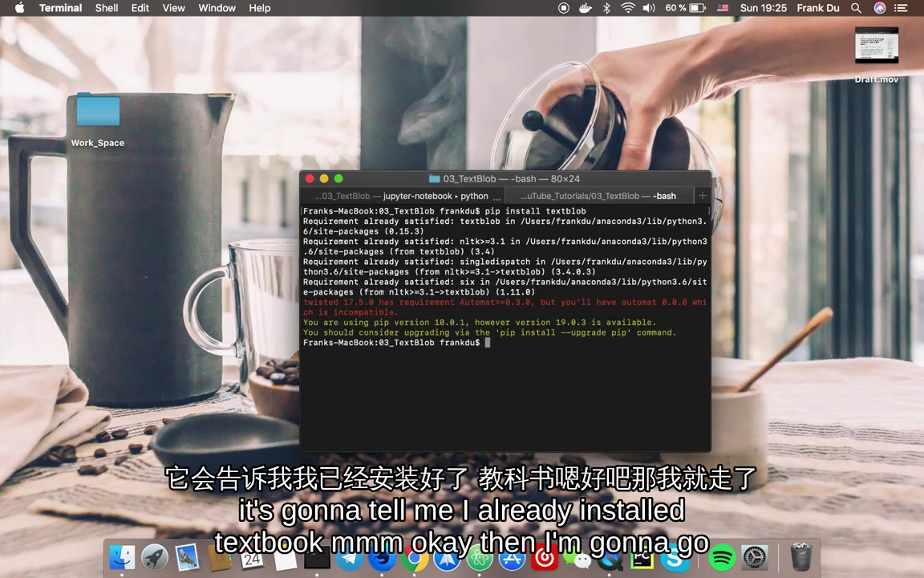Launch Google Chrome from the Dock
The image size is (924, 578).
click(414, 556)
